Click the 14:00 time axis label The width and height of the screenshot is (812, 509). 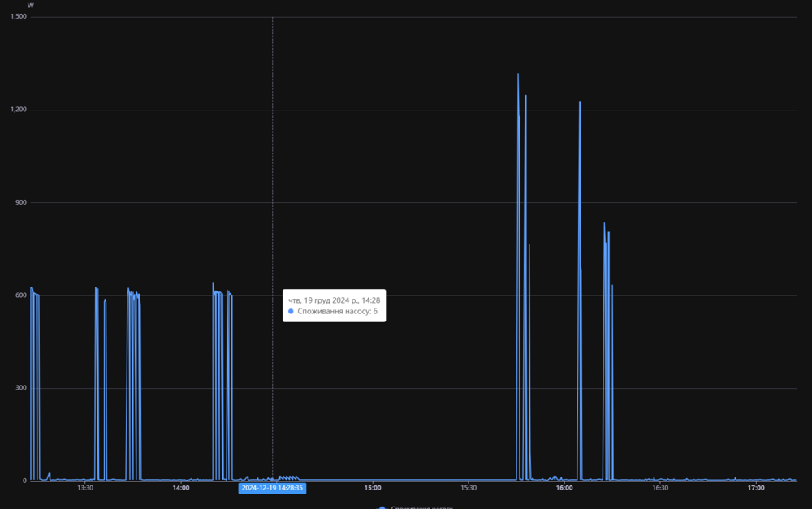[x=181, y=488]
